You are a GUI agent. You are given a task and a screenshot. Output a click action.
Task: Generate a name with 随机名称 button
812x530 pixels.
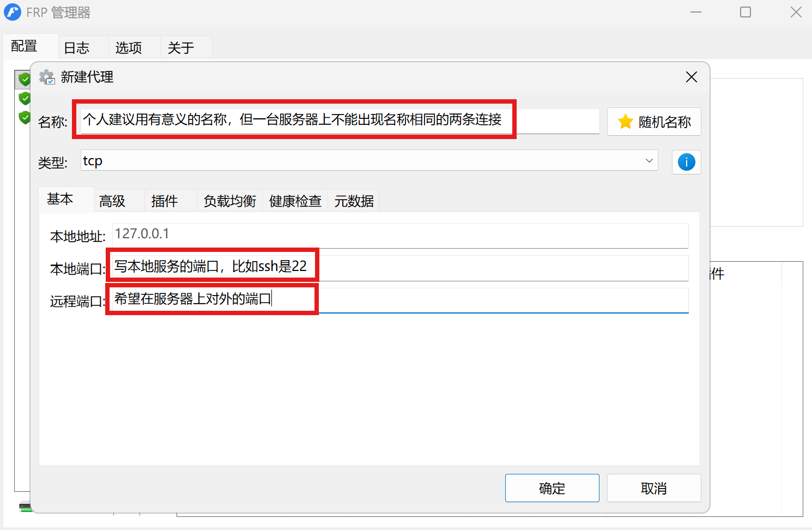[x=654, y=122]
